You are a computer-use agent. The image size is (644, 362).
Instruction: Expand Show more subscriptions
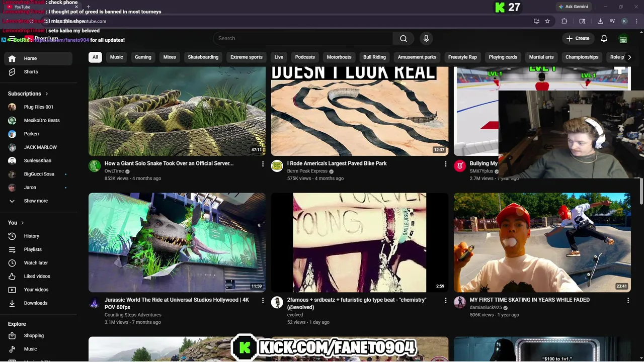point(38,201)
